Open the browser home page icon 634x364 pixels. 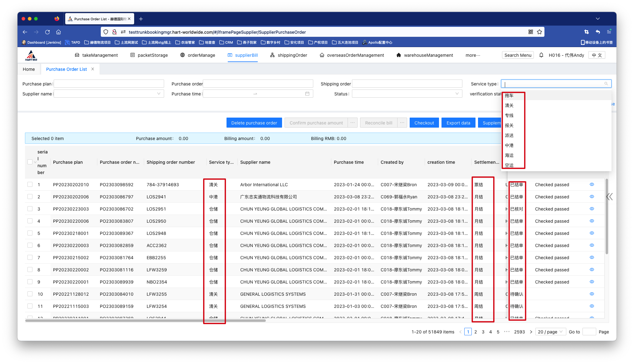click(x=58, y=32)
